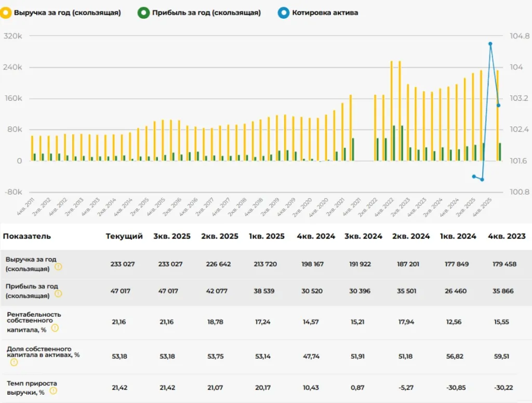Click info icon beside Рентабельность собственного капитала
This screenshot has width=532, height=403.
[55, 328]
